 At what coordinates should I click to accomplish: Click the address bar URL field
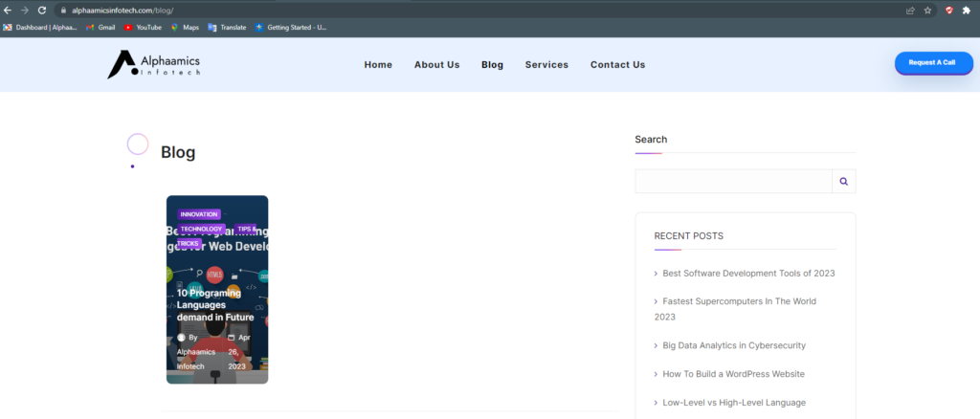point(481,11)
